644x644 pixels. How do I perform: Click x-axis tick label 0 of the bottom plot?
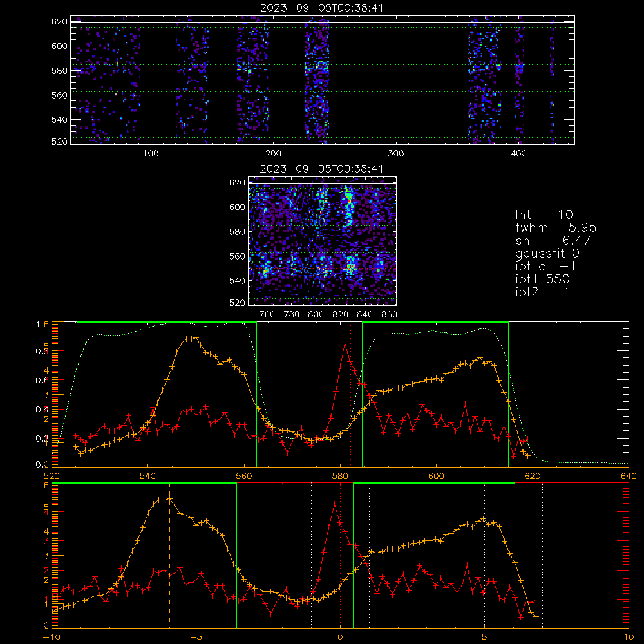pyautogui.click(x=340, y=637)
